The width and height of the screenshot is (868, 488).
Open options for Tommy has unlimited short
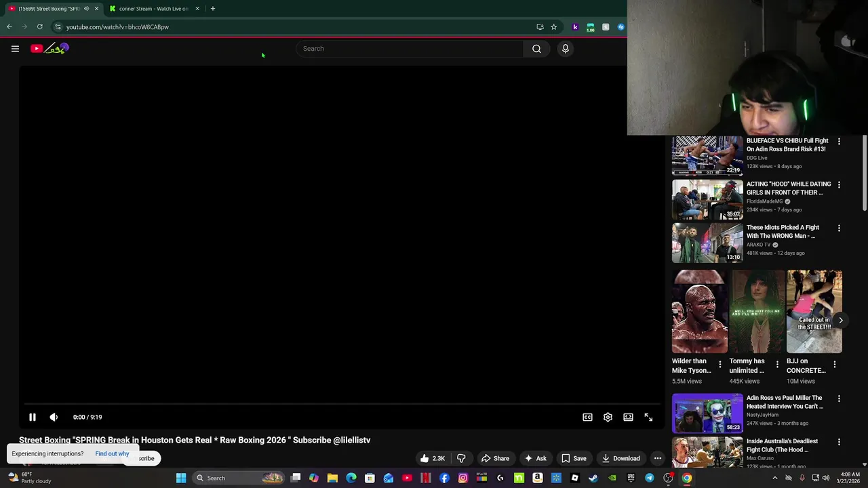click(777, 365)
